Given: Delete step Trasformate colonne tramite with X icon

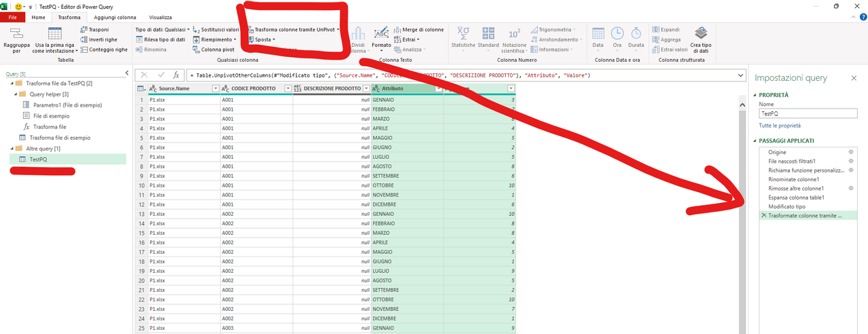Looking at the screenshot, I should pos(764,215).
